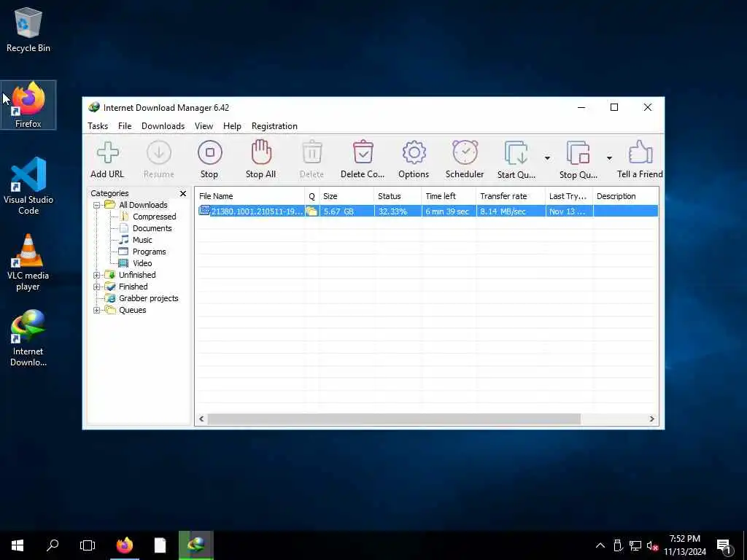Select Compressed category
Viewport: 747px width, 560px height.
click(155, 217)
